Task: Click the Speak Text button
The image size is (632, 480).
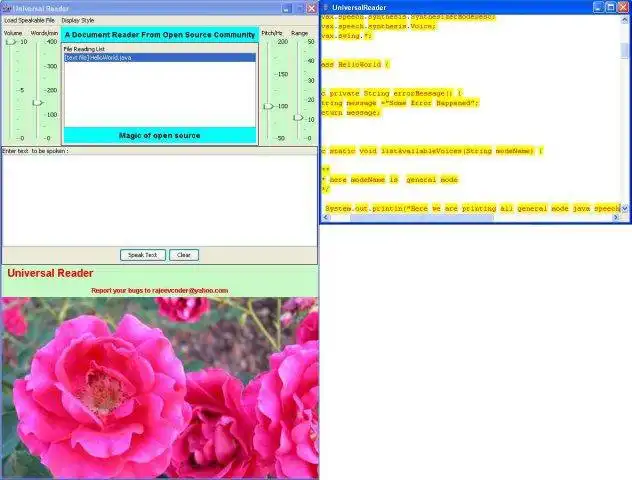Action: [143, 255]
